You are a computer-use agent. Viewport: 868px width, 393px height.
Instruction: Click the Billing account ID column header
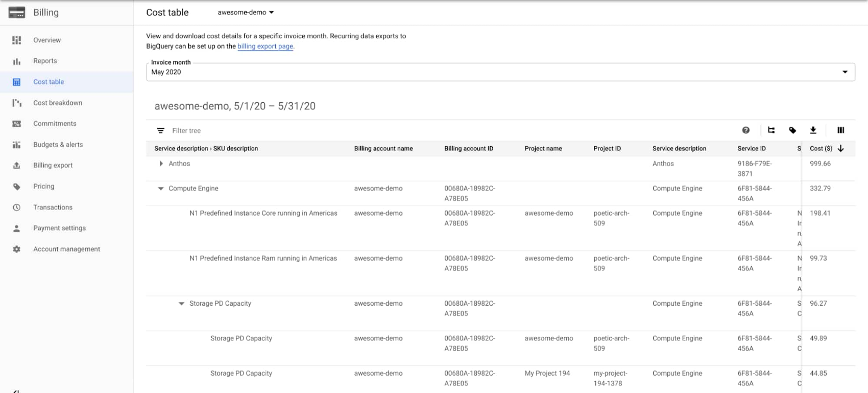[469, 149]
